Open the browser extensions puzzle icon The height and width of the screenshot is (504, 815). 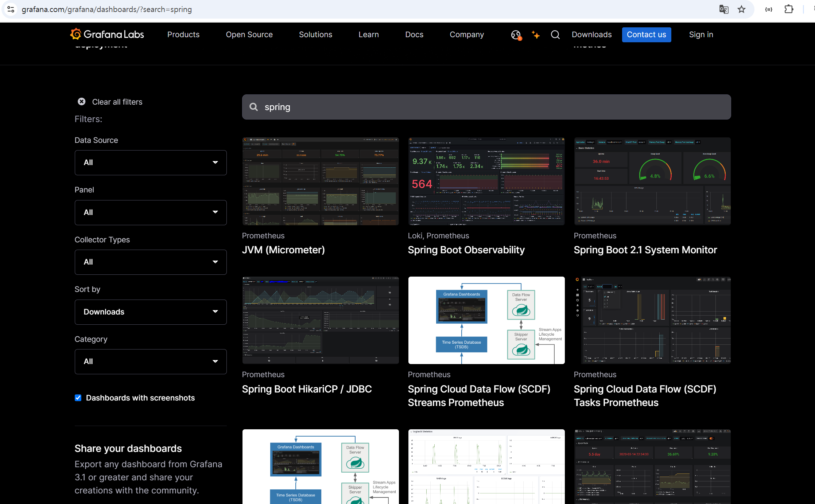point(788,9)
